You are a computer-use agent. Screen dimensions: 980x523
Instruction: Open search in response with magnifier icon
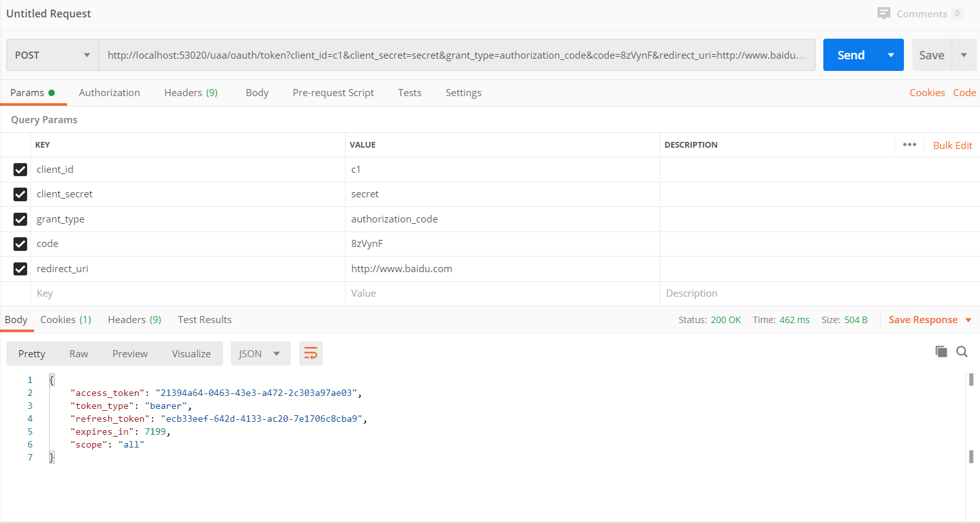[x=962, y=351]
